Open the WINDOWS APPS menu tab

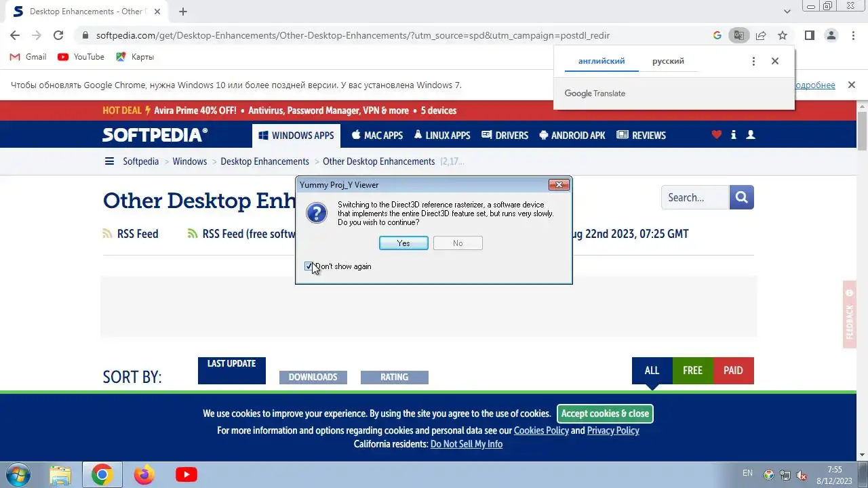[x=296, y=135]
